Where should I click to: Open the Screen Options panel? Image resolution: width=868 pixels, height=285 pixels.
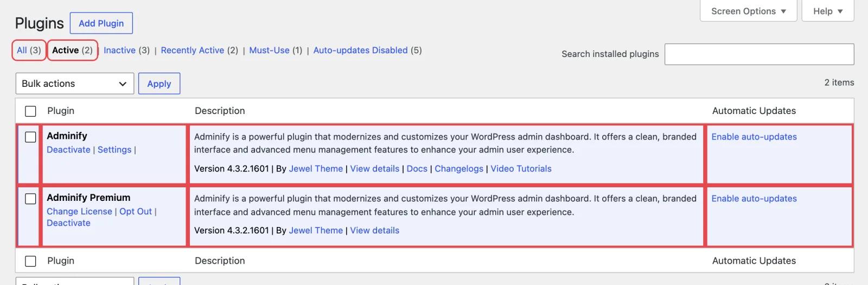748,11
